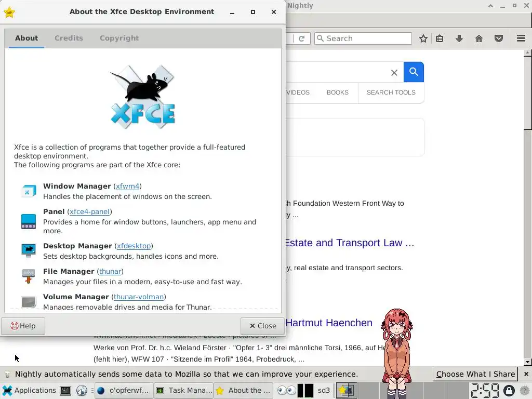Click the Choose What I Share button
Image resolution: width=532 pixels, height=399 pixels.
(475, 374)
